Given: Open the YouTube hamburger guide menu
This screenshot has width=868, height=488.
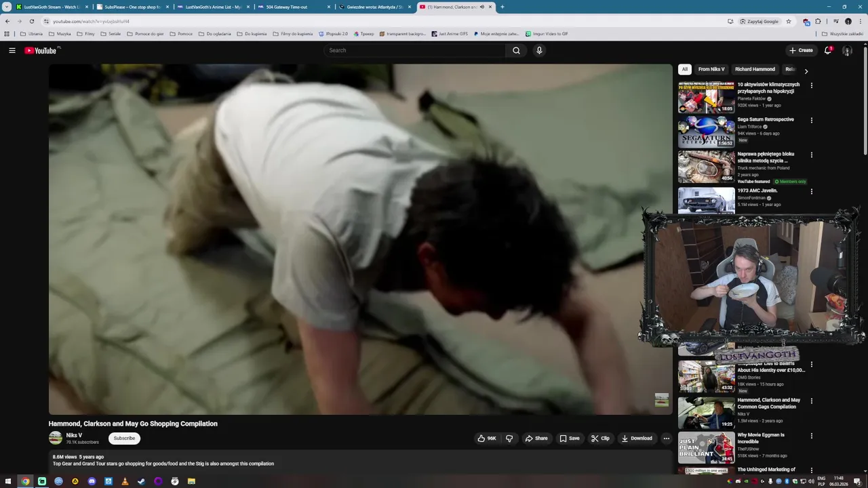Looking at the screenshot, I should click(12, 50).
